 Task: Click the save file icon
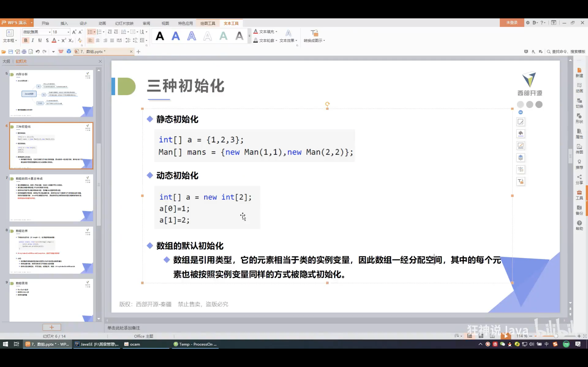pos(10,52)
